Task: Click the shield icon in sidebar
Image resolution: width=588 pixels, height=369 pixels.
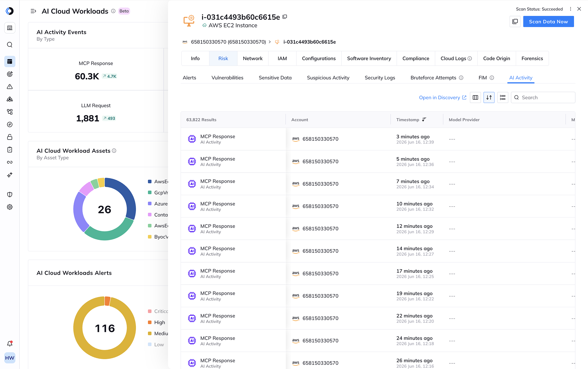Action: coord(10,195)
